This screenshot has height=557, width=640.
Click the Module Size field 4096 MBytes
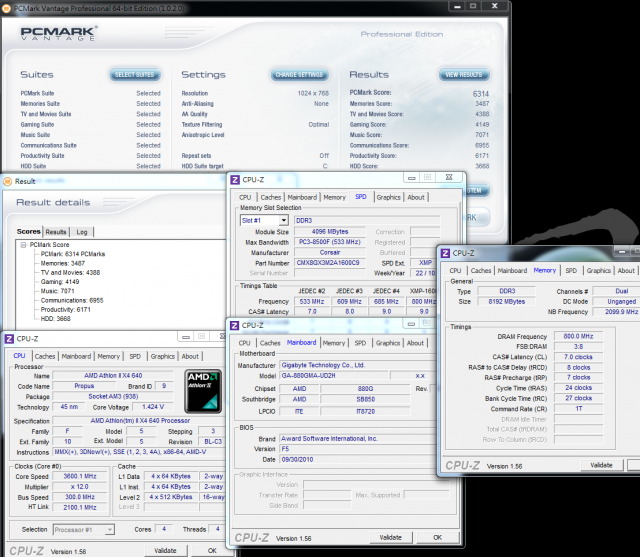330,232
